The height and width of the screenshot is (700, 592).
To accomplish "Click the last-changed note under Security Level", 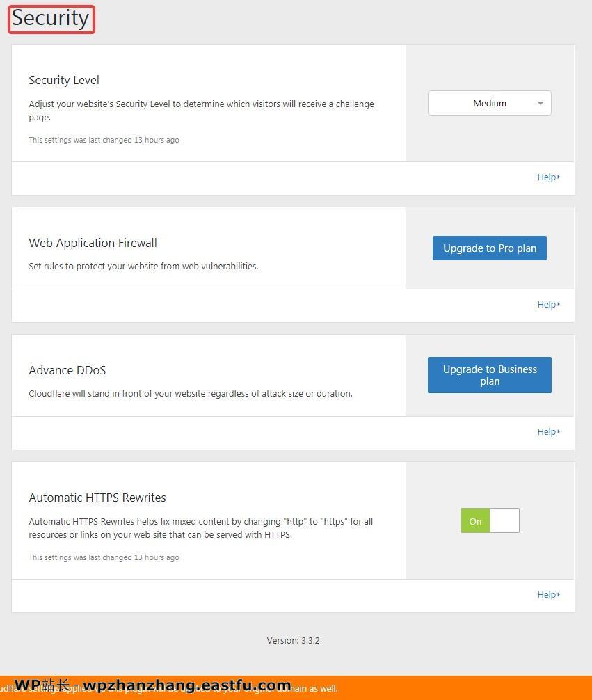I will pyautogui.click(x=104, y=140).
